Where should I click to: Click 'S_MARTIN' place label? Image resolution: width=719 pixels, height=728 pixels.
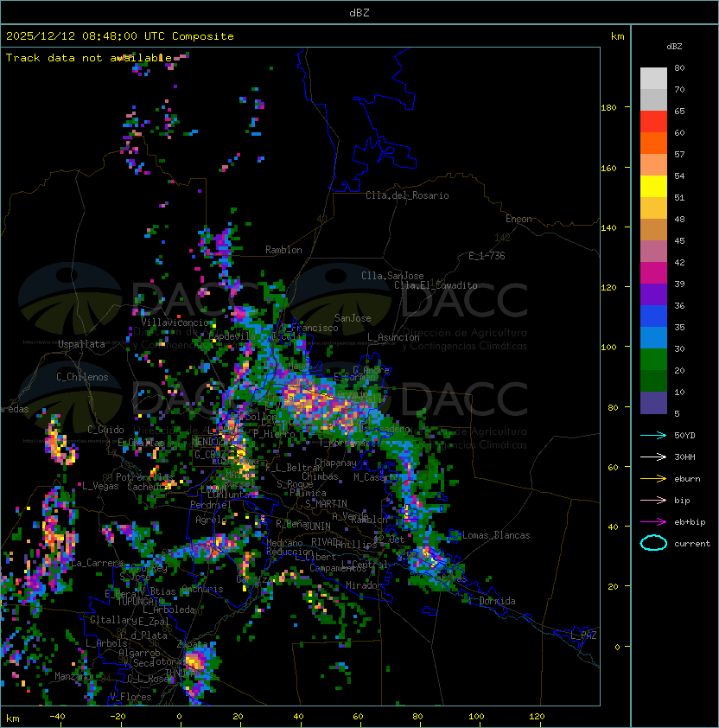click(x=327, y=504)
